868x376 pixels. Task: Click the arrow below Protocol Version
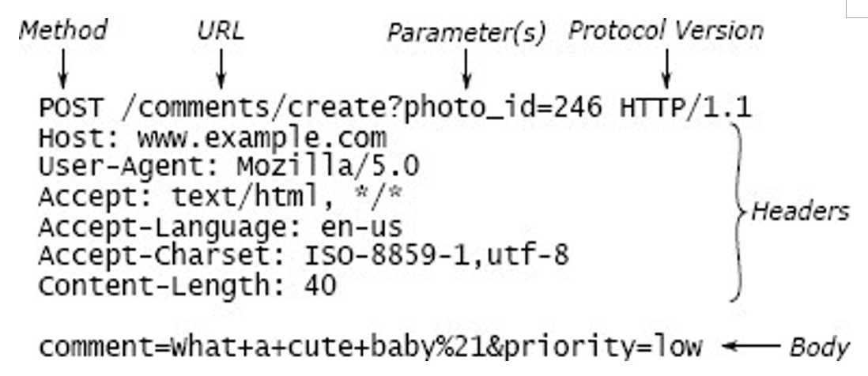tap(666, 68)
